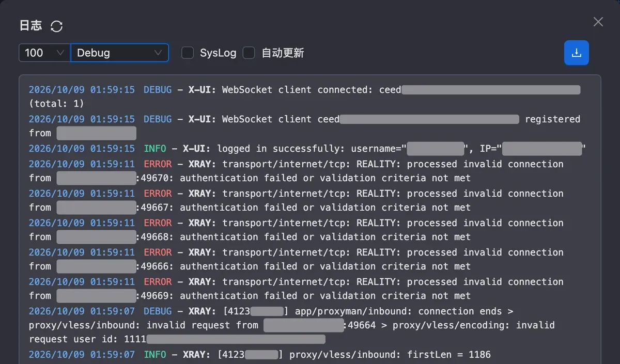Open the Debug log level dropdown

click(x=119, y=53)
